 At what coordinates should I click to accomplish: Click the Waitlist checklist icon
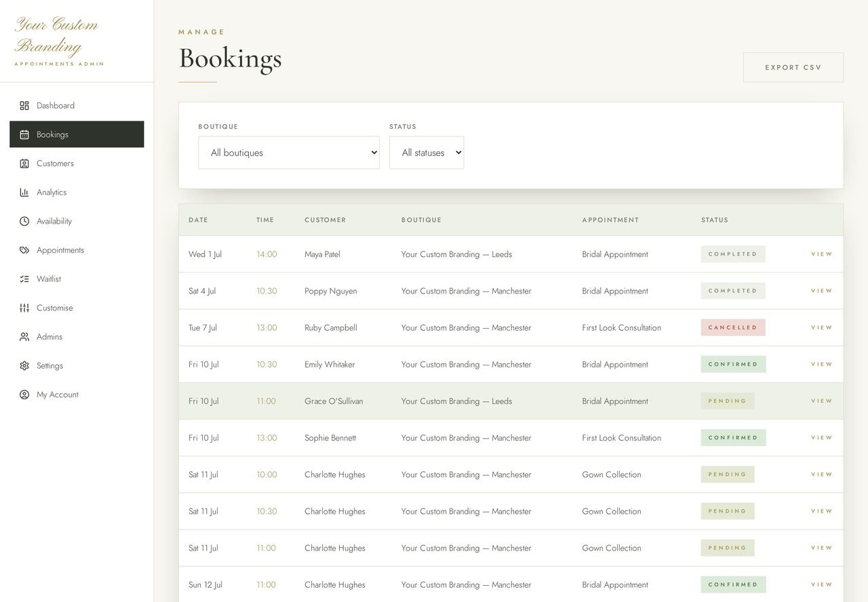point(24,279)
